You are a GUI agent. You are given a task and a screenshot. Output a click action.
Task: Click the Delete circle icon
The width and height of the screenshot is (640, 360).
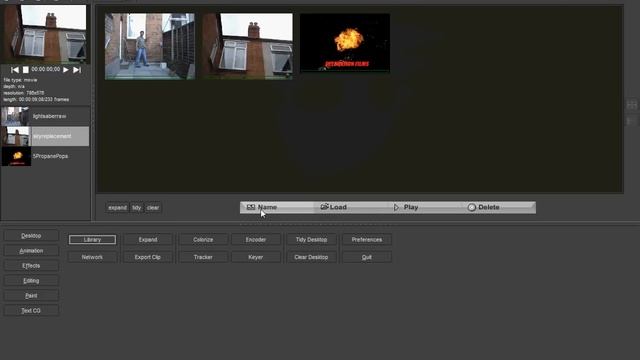click(x=471, y=207)
